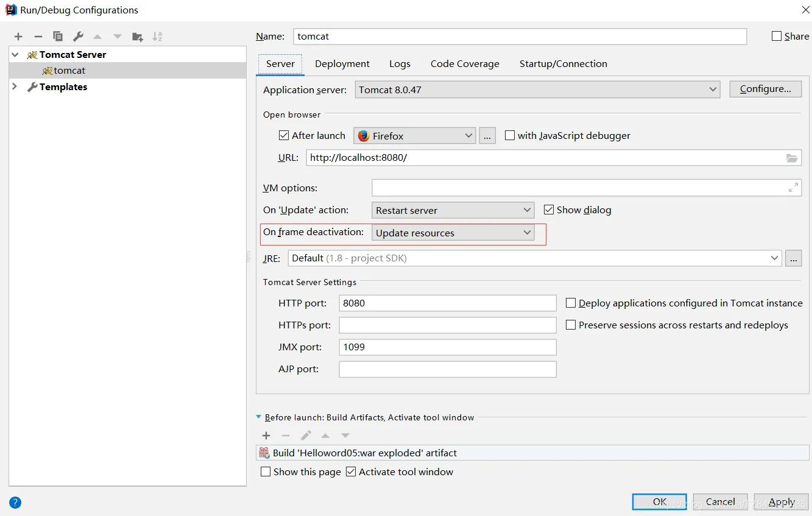The width and height of the screenshot is (812, 516).
Task: Enable Deploy applications configured in Tomcat instance
Action: (x=571, y=303)
